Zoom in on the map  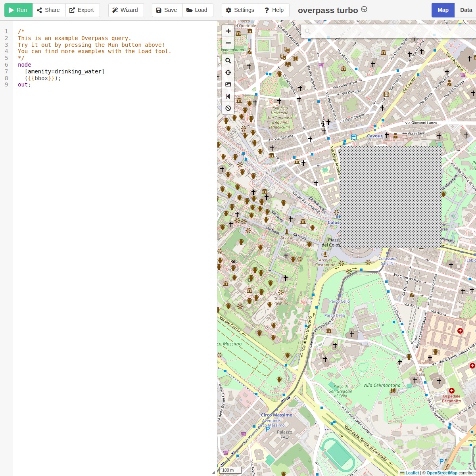[x=228, y=31]
